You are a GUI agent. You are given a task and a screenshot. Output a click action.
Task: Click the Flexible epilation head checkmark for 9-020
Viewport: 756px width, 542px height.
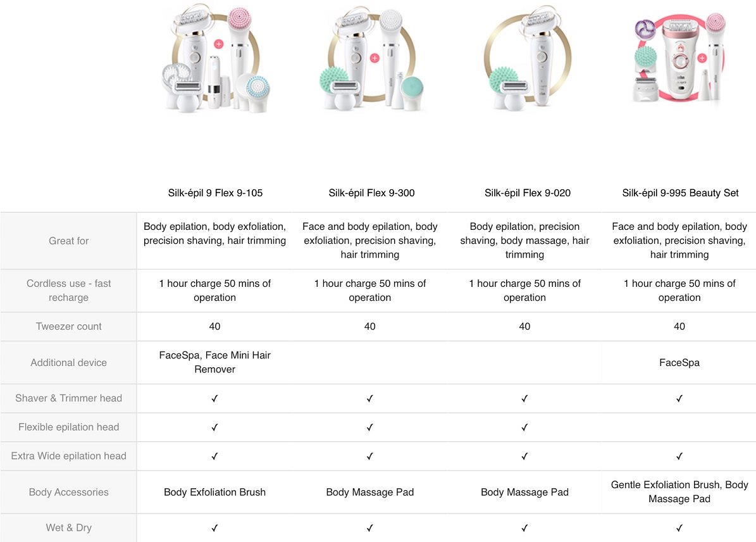524,427
